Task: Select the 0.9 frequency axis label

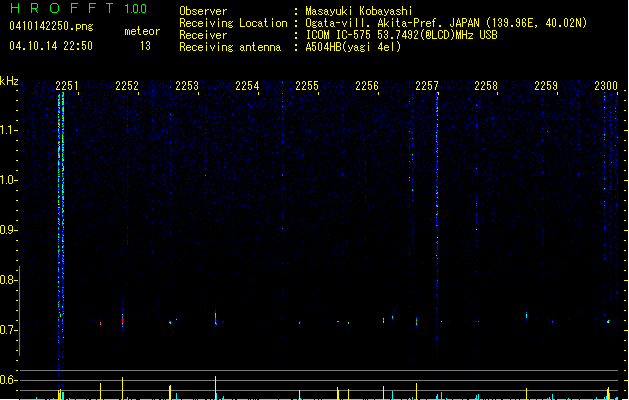Action: click(x=8, y=230)
